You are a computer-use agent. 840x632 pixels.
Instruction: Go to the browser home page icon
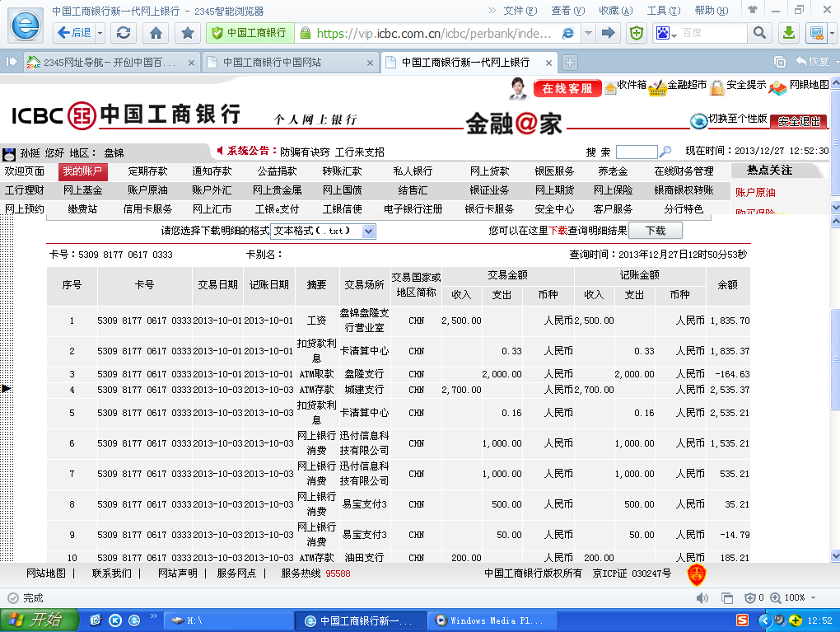[156, 33]
